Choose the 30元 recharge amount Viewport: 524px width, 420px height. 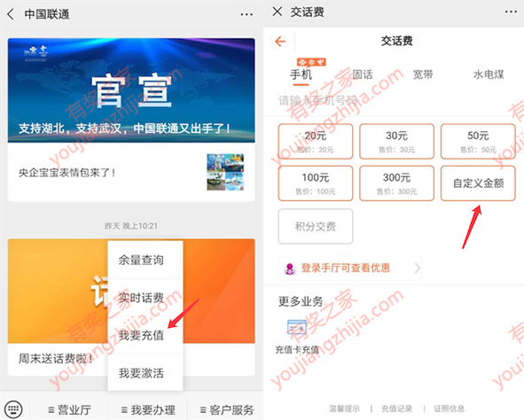pyautogui.click(x=396, y=141)
